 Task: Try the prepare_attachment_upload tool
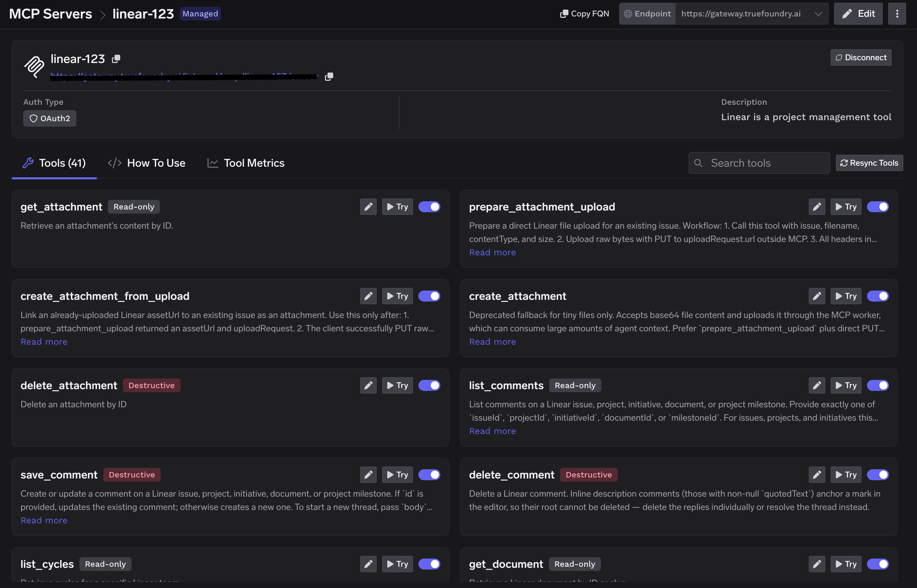pos(845,207)
